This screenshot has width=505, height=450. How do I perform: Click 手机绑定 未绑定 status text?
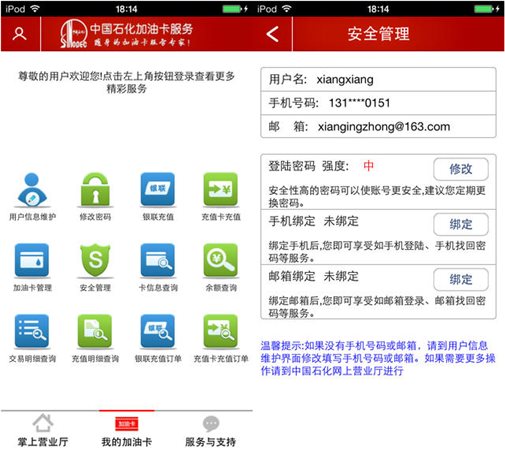pos(314,221)
